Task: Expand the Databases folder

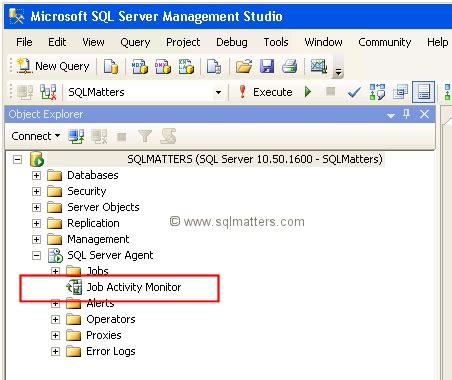Action: (36, 175)
